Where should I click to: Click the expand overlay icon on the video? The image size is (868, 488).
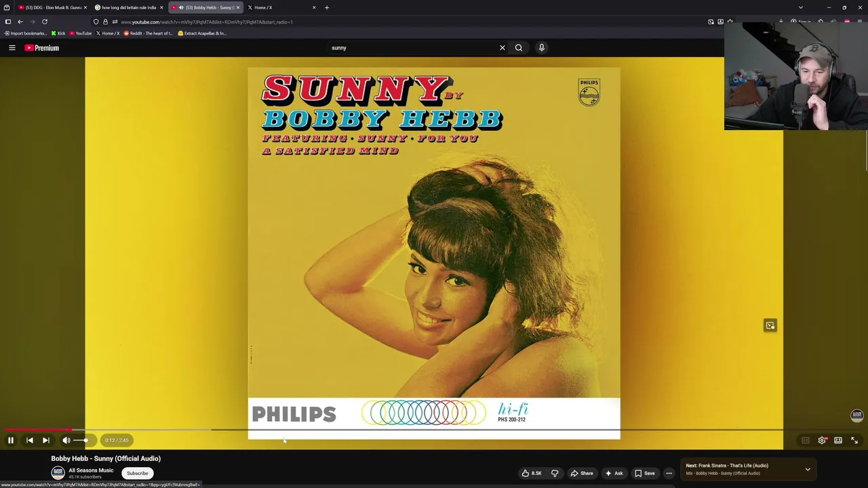(770, 325)
